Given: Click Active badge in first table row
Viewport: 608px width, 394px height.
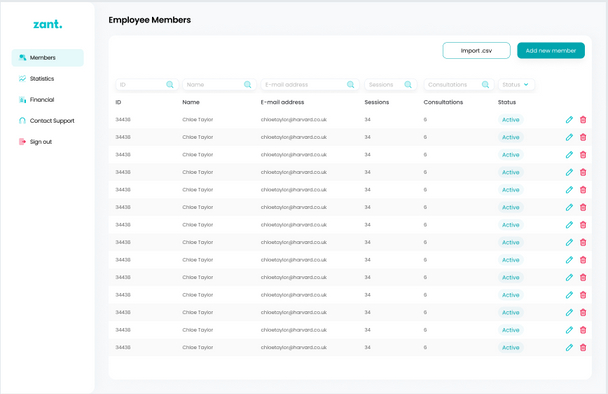Looking at the screenshot, I should pyautogui.click(x=511, y=120).
